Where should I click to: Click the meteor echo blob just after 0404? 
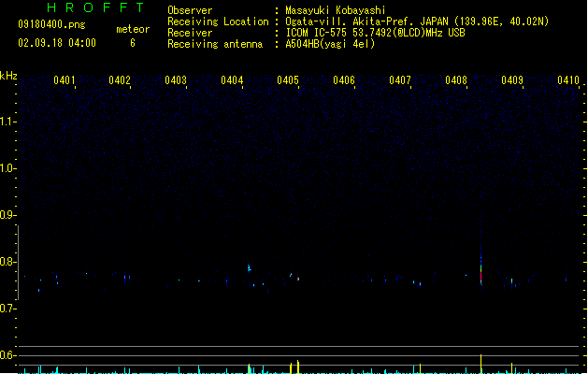[249, 267]
